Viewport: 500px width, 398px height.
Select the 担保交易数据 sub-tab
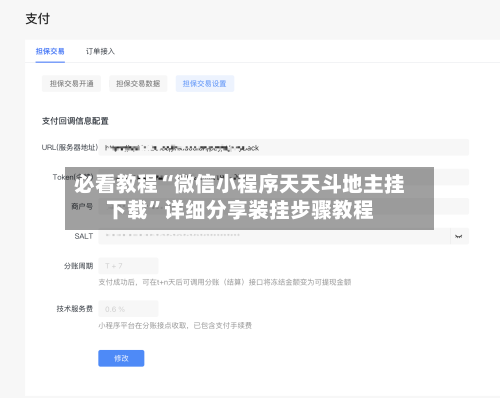[x=138, y=84]
